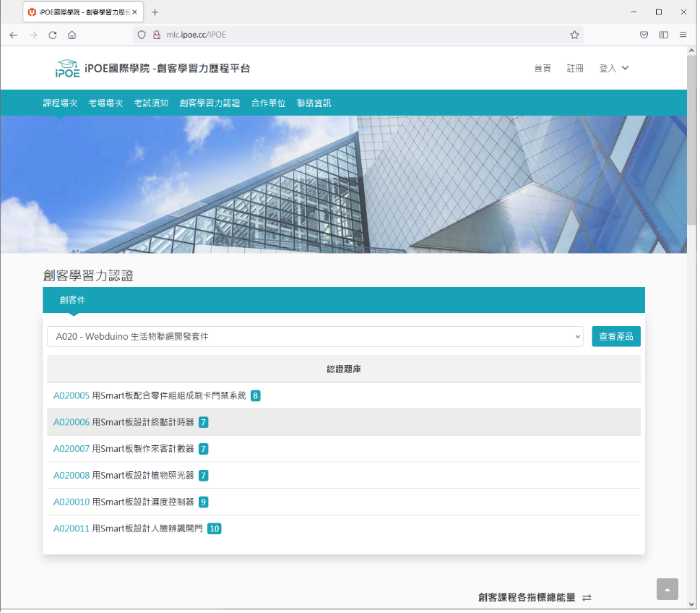
Task: Save page to Pocket
Action: click(x=644, y=34)
